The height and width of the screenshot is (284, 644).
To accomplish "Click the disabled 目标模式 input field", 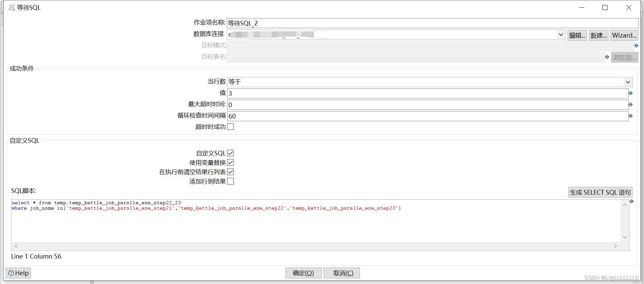I will [x=430, y=46].
